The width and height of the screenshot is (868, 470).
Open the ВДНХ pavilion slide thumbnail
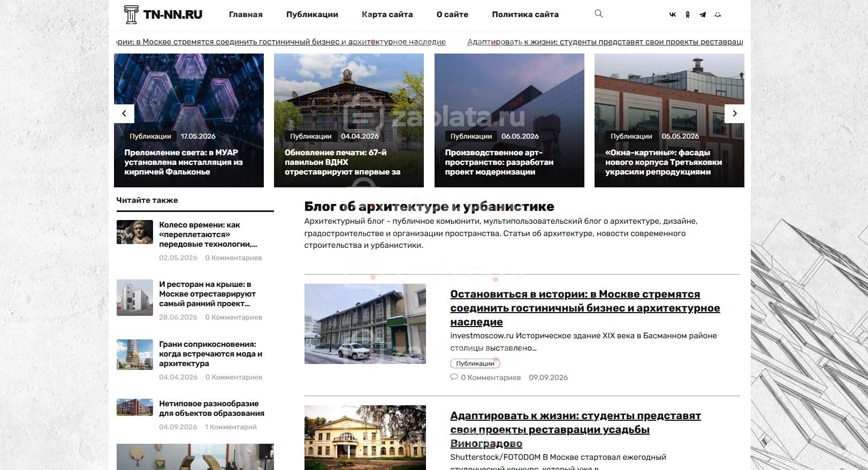pyautogui.click(x=349, y=120)
